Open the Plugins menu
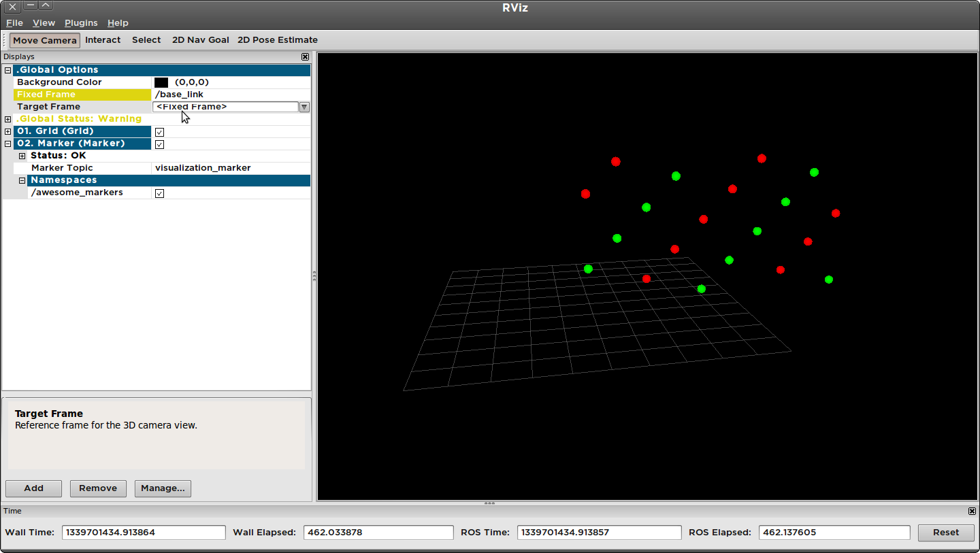The height and width of the screenshot is (553, 980). coord(80,22)
